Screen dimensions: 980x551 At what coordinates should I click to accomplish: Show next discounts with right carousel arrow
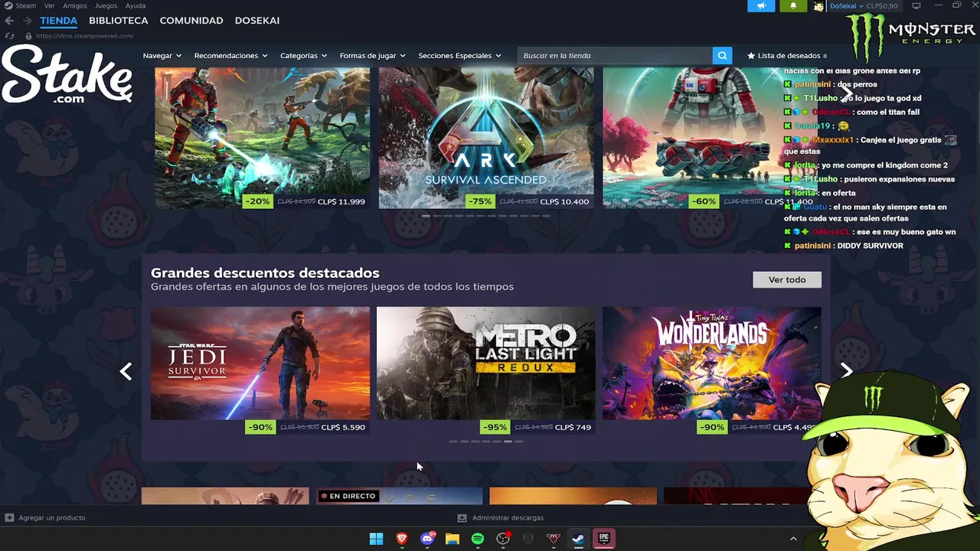click(846, 371)
